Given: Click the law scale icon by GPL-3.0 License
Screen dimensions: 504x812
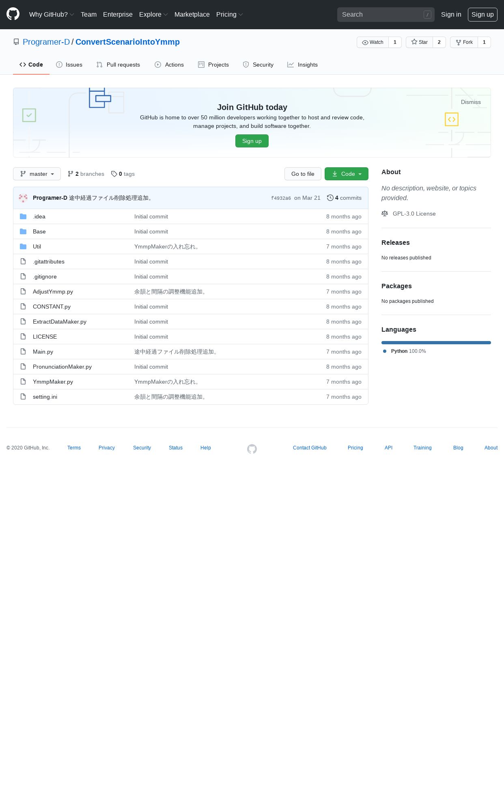Looking at the screenshot, I should [385, 214].
